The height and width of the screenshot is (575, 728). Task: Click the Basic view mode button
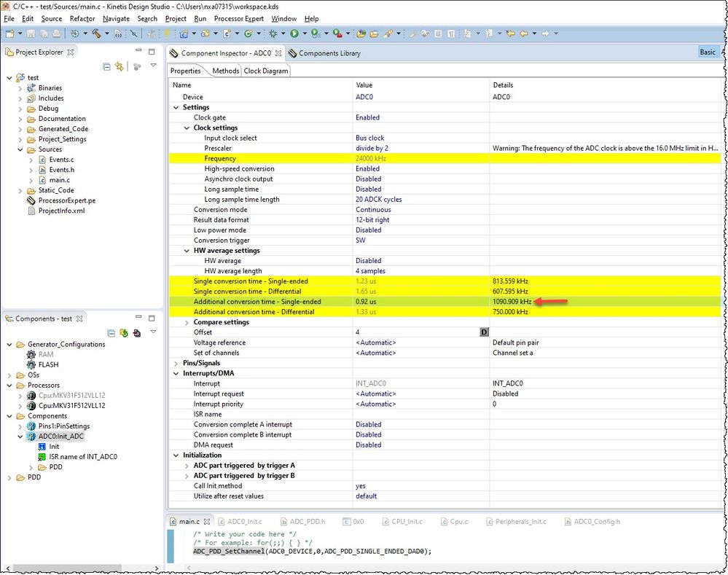click(708, 52)
